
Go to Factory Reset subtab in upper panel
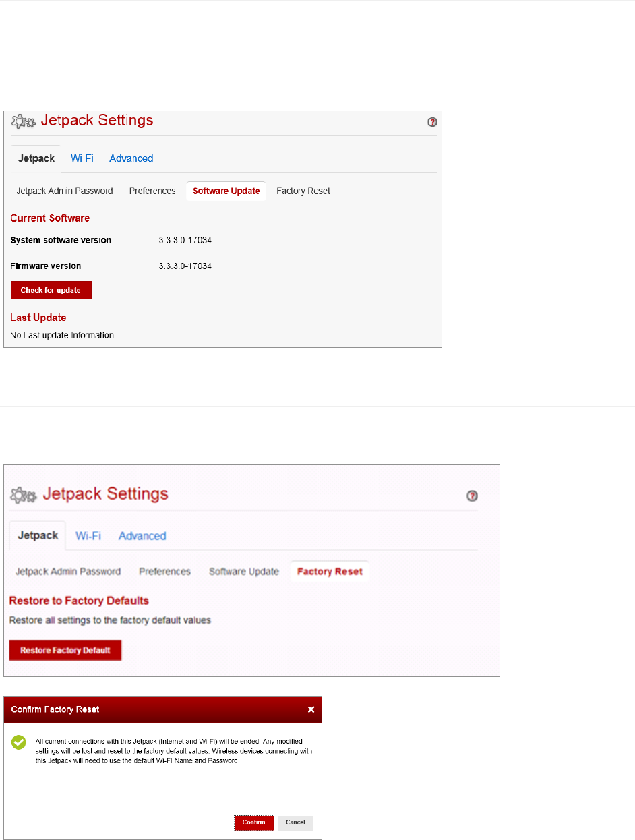click(303, 191)
